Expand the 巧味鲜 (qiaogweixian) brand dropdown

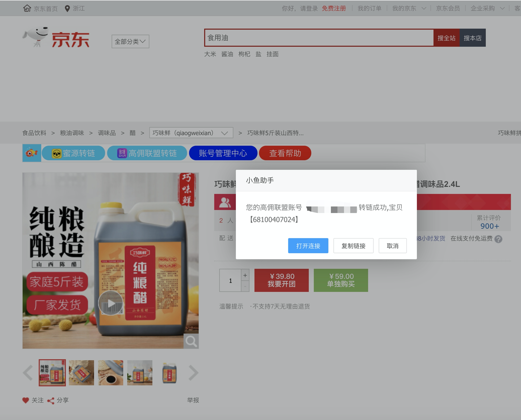click(x=191, y=133)
